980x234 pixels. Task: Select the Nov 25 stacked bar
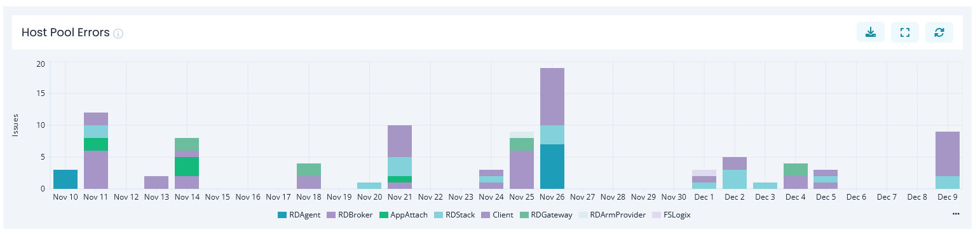click(x=522, y=160)
